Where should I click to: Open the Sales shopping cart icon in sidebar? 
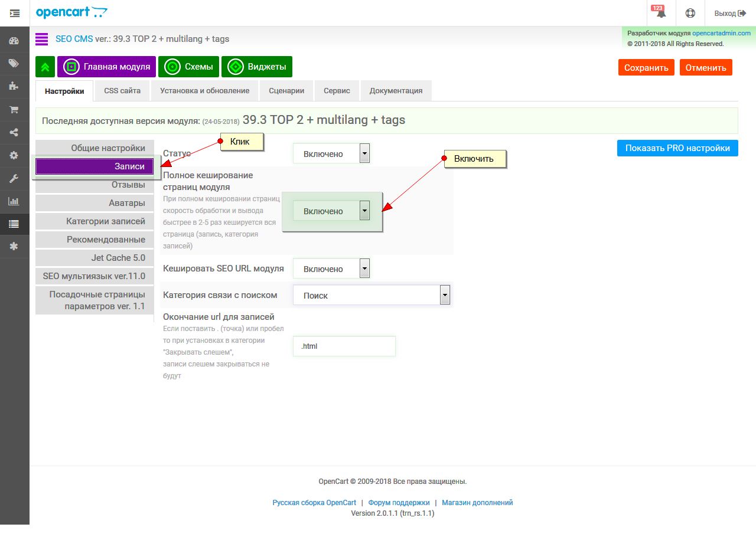(x=14, y=109)
